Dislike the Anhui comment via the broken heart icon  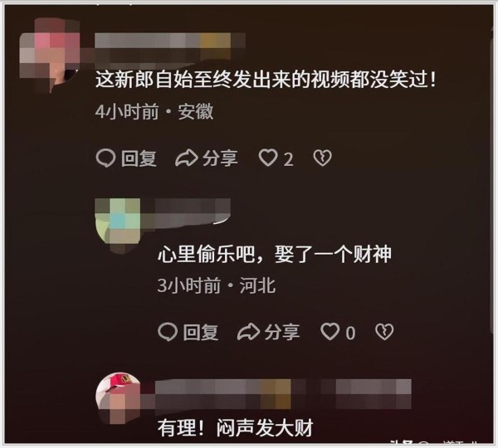coord(322,158)
